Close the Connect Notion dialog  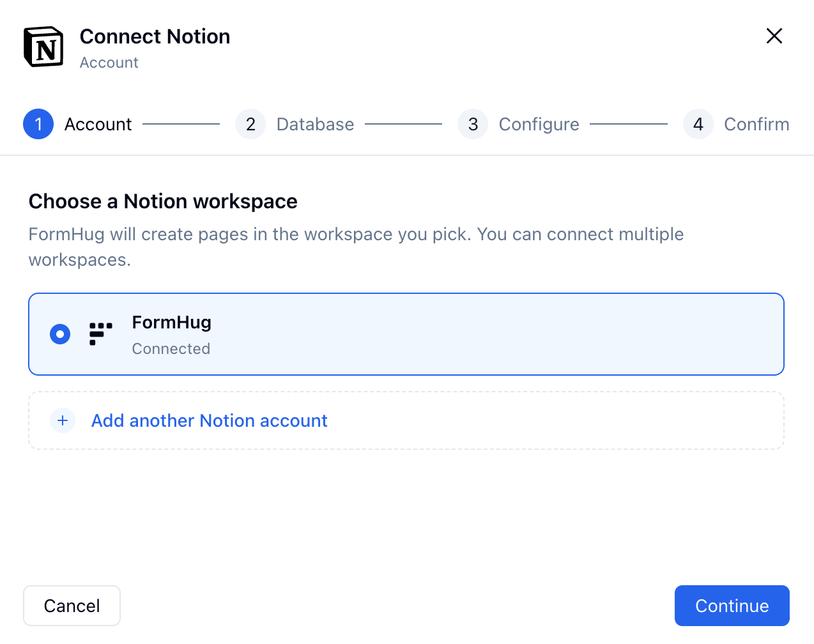click(774, 36)
